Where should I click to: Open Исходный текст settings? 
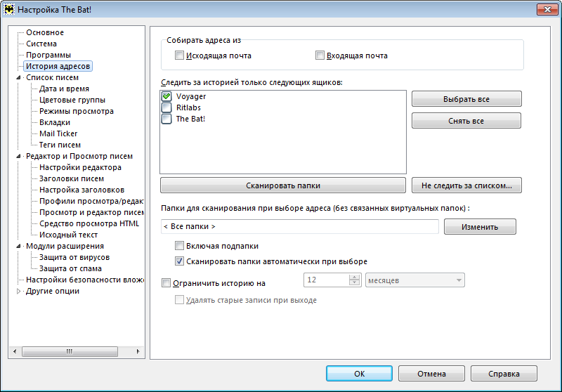coord(68,235)
